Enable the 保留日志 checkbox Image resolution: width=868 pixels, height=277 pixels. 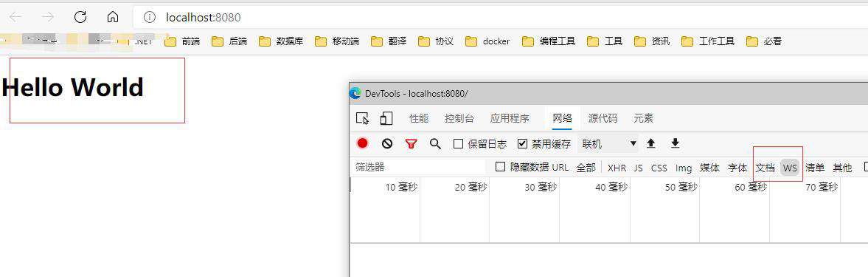[459, 144]
